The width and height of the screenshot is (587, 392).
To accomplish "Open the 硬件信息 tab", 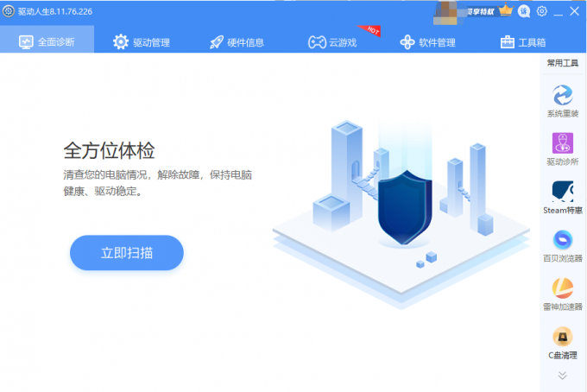I will (237, 42).
